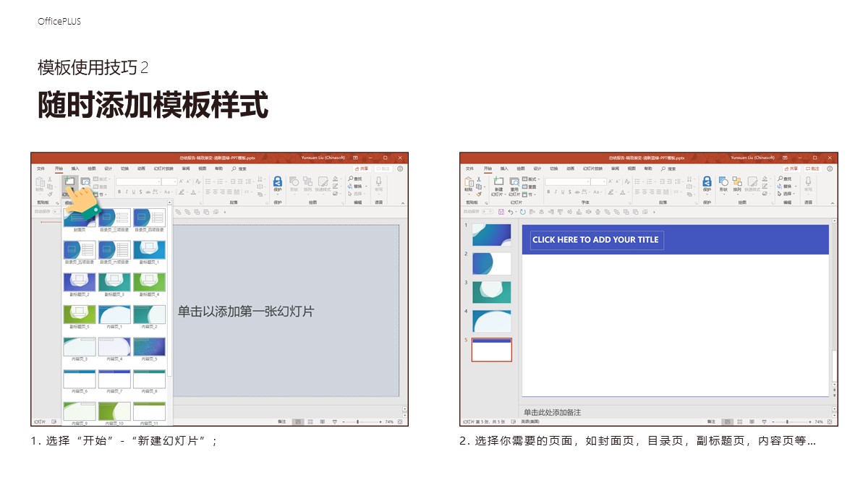The image size is (868, 488).
Task: Toggle 备注 notes in right window status bar
Action: click(x=711, y=421)
